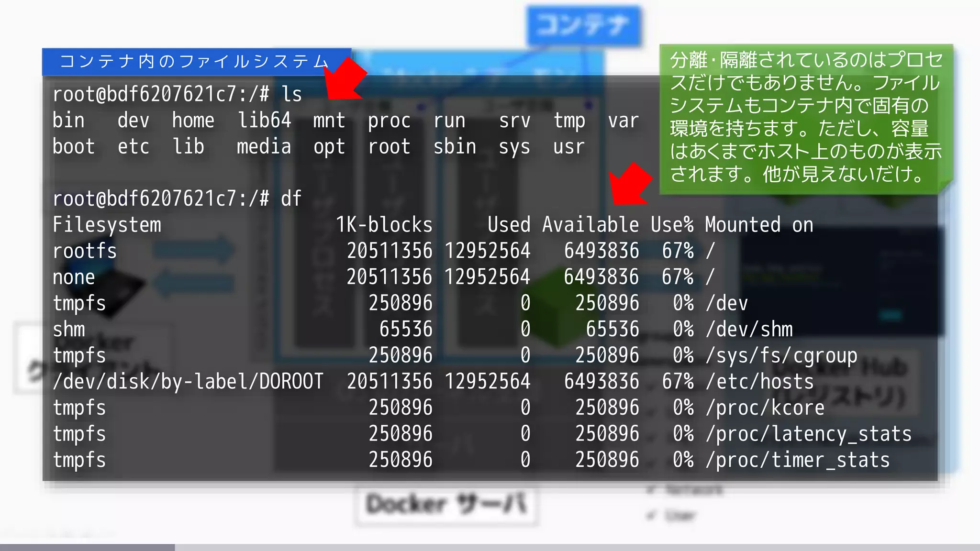Click the rootfs filesystem name
The width and height of the screenshot is (980, 551).
tap(84, 251)
